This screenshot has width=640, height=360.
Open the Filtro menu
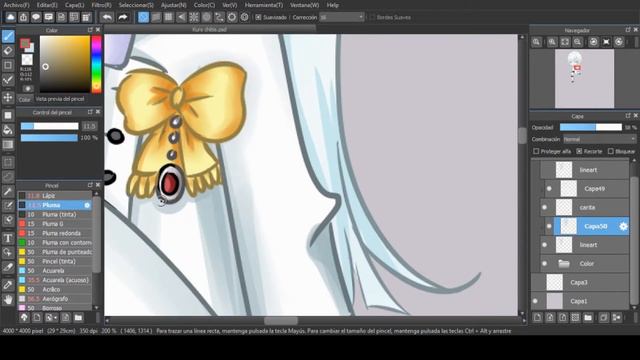point(101,5)
